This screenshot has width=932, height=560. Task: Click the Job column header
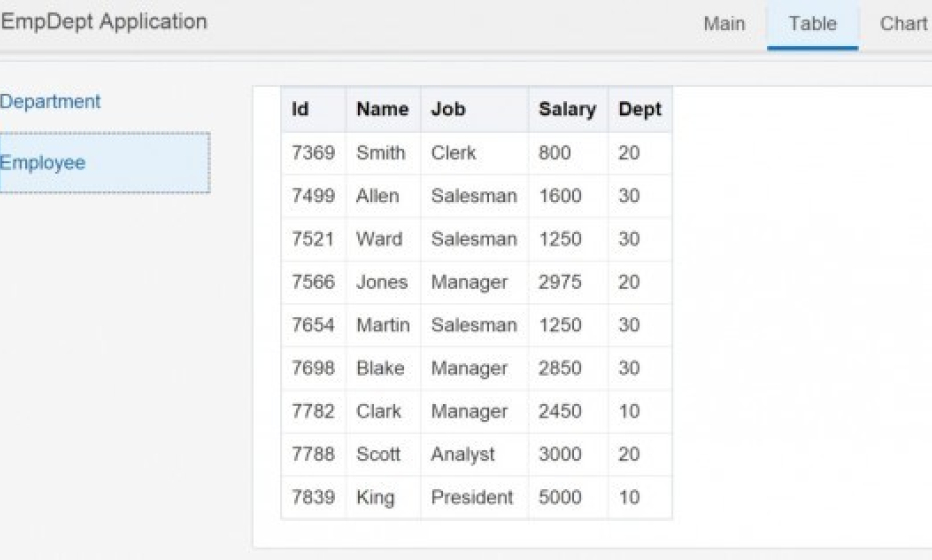click(x=448, y=110)
